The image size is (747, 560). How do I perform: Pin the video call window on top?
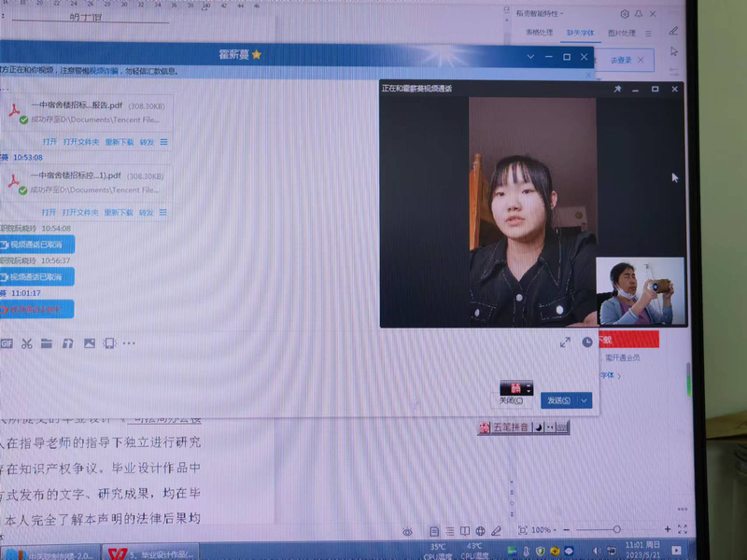[x=616, y=89]
